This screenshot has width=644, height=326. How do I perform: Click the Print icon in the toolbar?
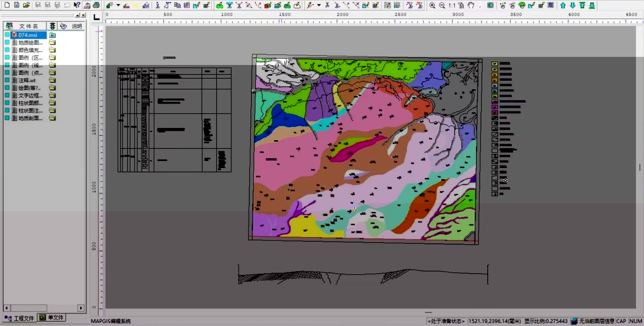click(96, 5)
